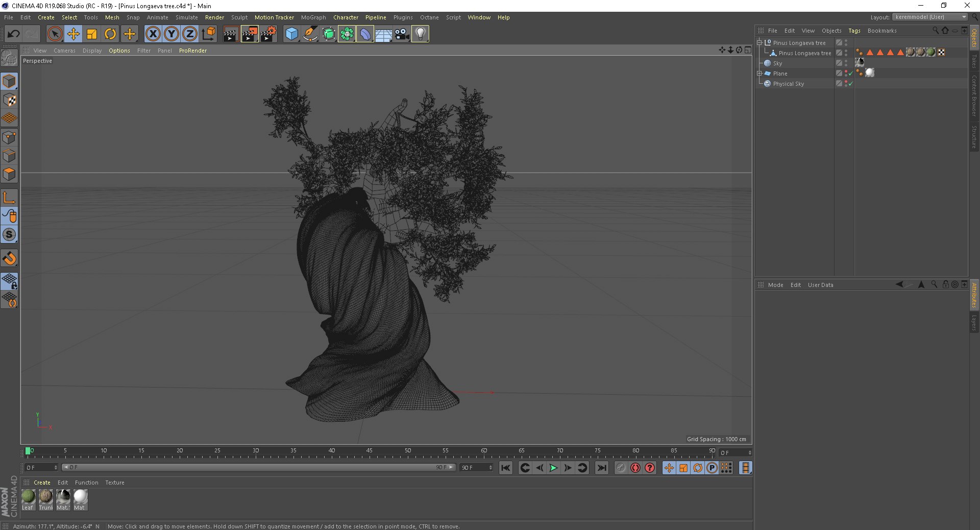Image resolution: width=980 pixels, height=530 pixels.
Task: Click the end frame 90 F field
Action: (476, 468)
